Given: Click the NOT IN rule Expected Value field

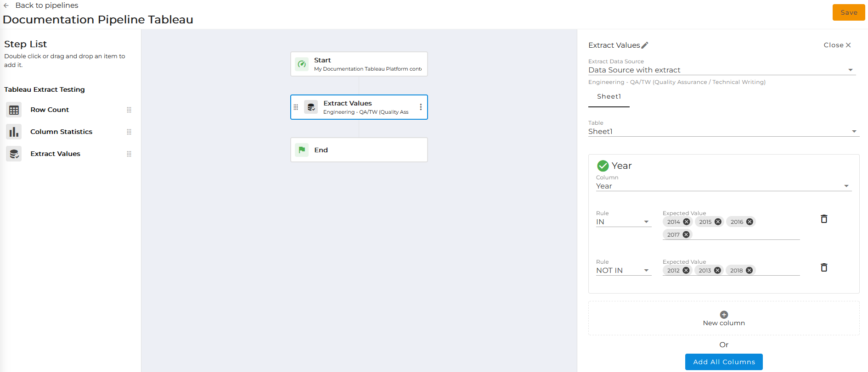Looking at the screenshot, I should [x=731, y=271].
